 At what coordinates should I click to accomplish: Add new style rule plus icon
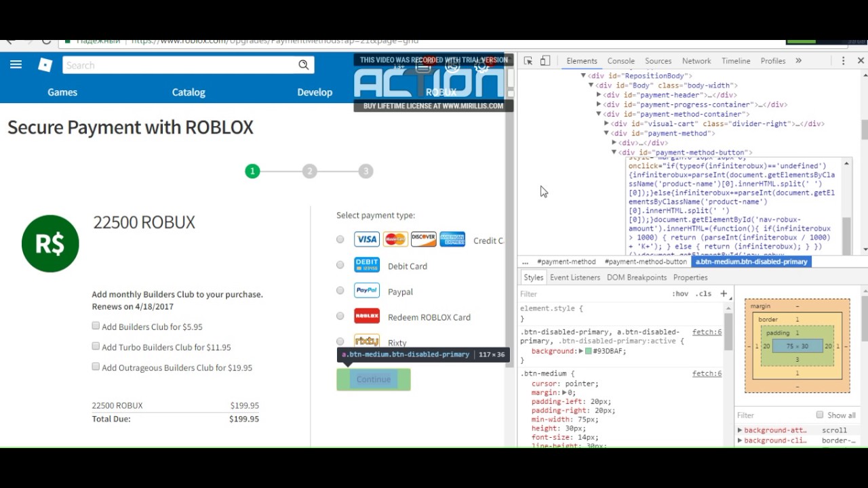point(724,293)
